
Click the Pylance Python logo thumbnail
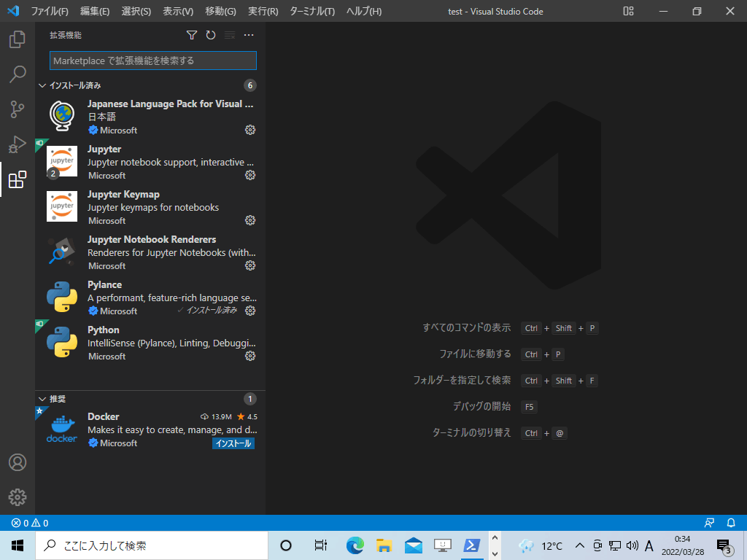[x=62, y=297]
